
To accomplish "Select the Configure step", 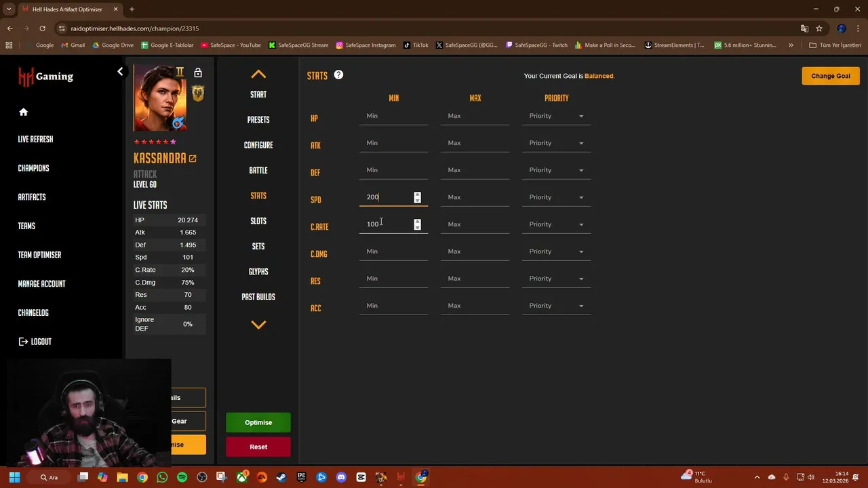I will tap(258, 145).
